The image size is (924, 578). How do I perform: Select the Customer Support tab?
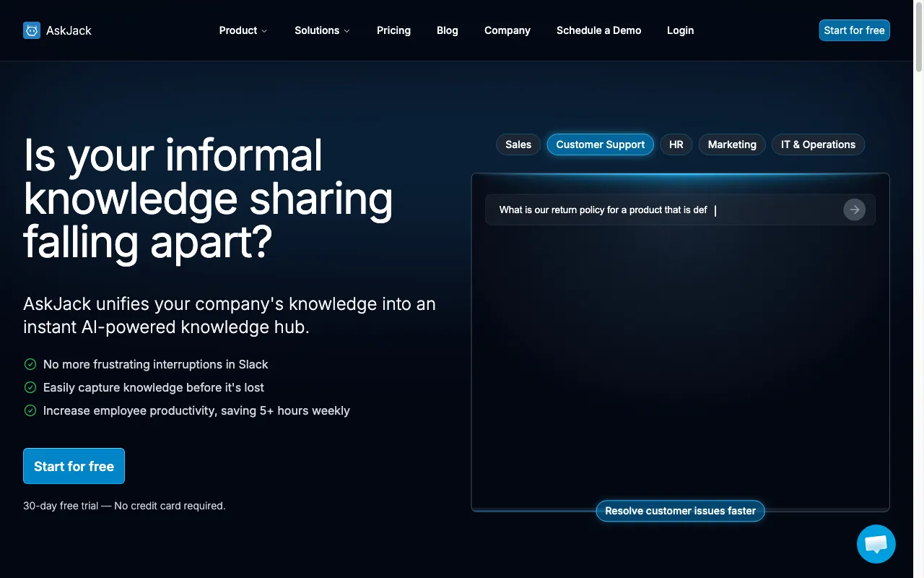601,144
